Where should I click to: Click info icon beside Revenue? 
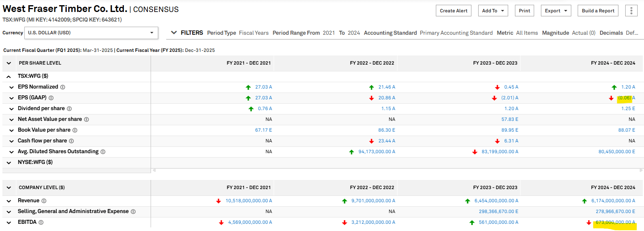click(x=44, y=201)
